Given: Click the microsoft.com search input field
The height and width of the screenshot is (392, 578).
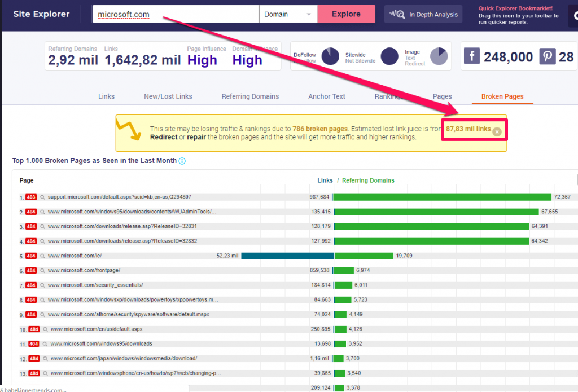Looking at the screenshot, I should point(176,14).
